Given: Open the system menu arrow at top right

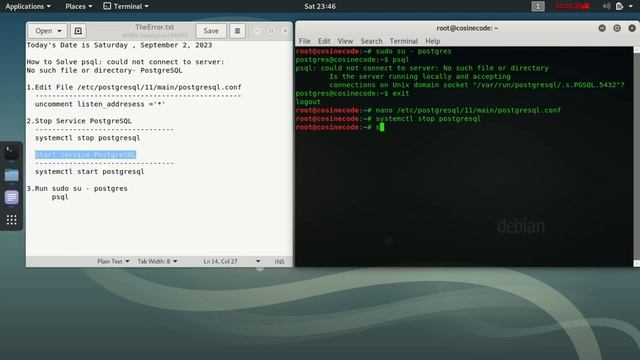Looking at the screenshot, I should [x=631, y=6].
